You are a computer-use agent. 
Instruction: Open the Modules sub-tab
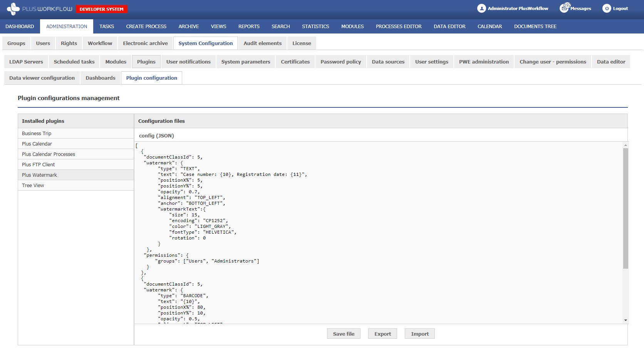pyautogui.click(x=116, y=62)
